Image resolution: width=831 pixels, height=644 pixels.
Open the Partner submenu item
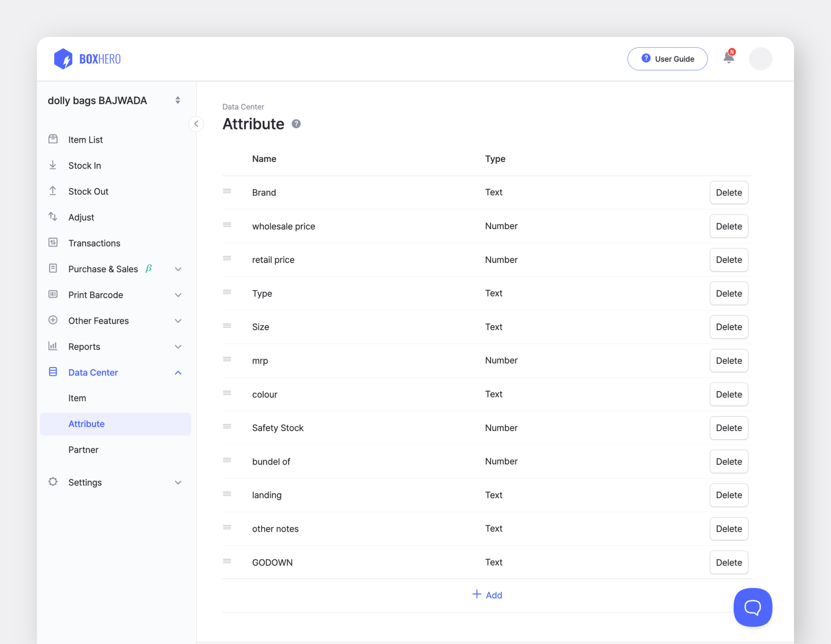coord(83,450)
